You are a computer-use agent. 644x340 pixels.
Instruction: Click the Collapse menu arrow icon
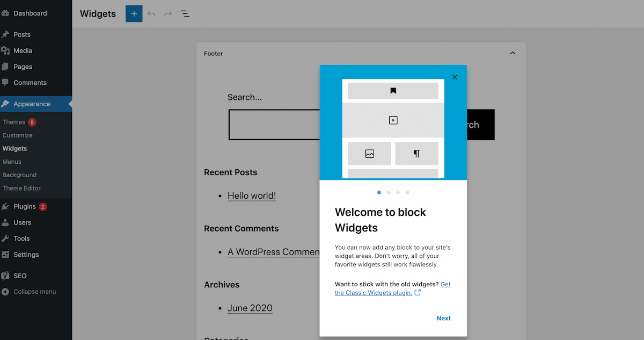(5, 292)
